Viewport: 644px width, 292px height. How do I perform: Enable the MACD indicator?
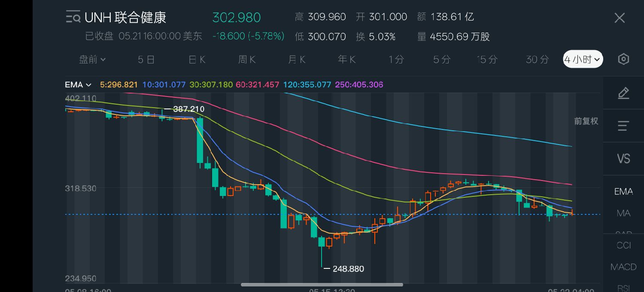pos(623,267)
